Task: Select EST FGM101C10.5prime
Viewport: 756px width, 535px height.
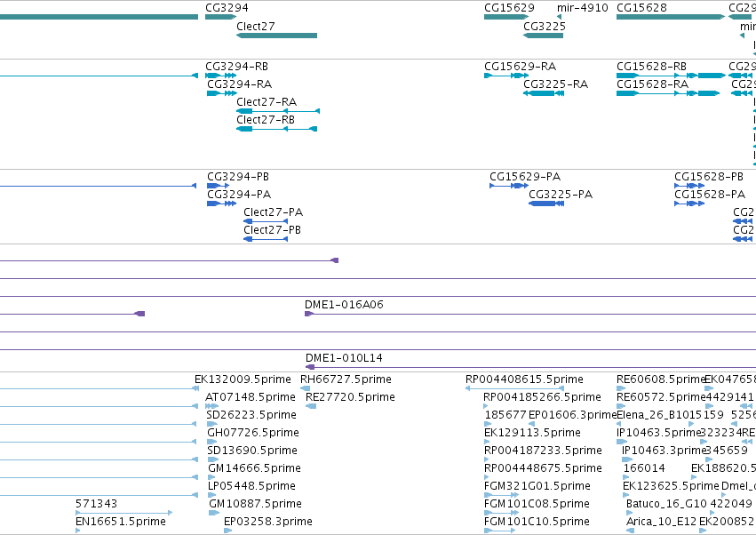Action: [537, 522]
